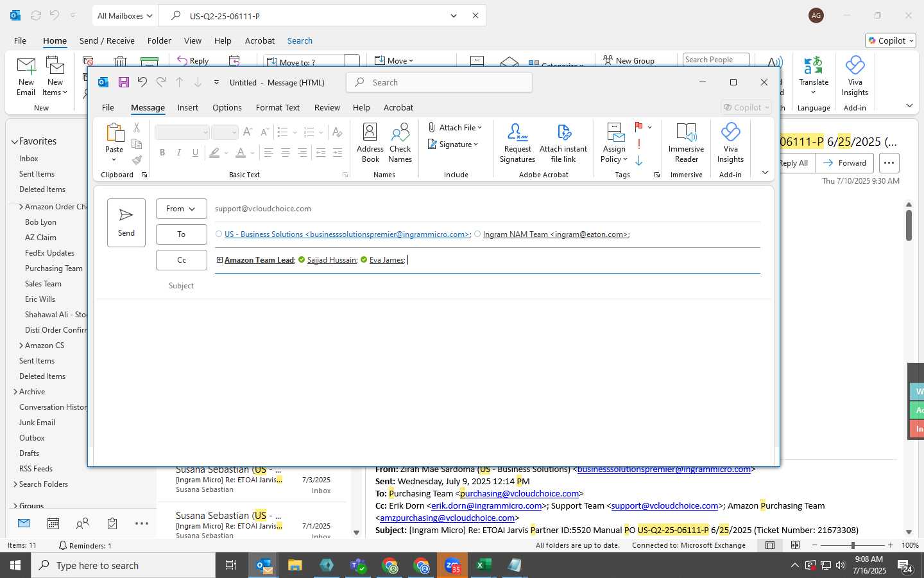Open the All Mailboxes search scope dropdown
The image size is (924, 578).
[x=124, y=16]
